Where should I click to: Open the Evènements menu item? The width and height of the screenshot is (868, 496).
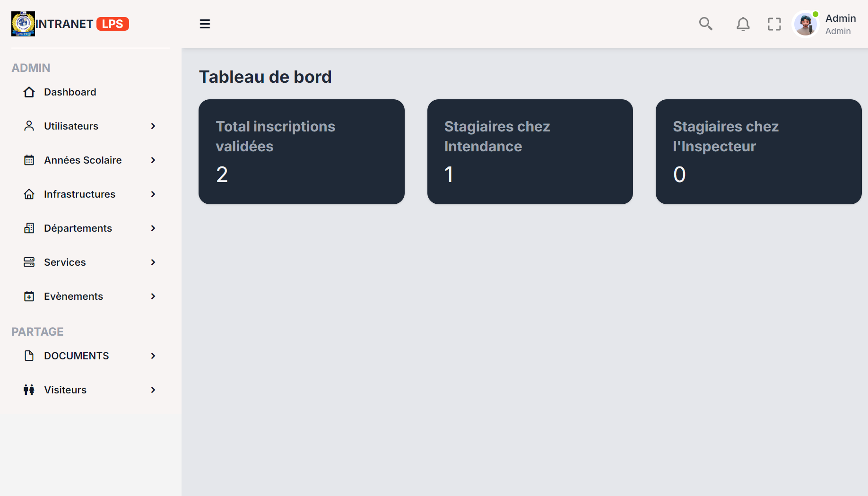pos(73,296)
